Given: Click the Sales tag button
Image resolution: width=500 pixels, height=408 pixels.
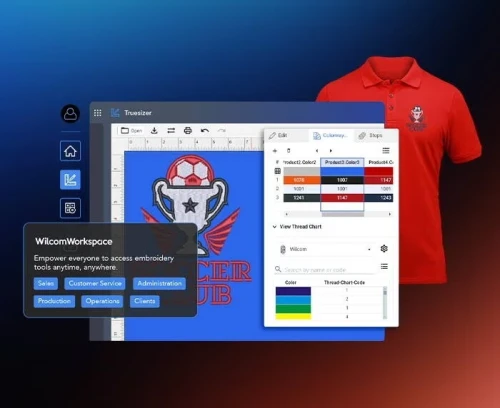Looking at the screenshot, I should (x=46, y=283).
